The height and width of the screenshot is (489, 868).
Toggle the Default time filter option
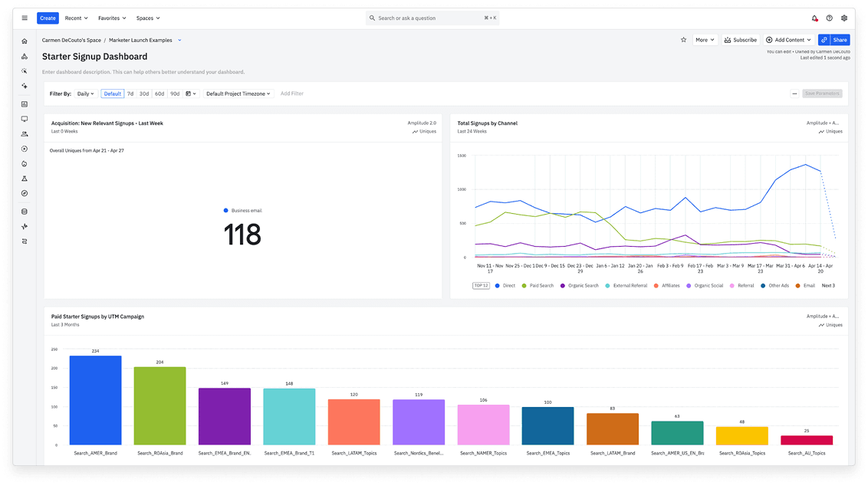(x=112, y=94)
